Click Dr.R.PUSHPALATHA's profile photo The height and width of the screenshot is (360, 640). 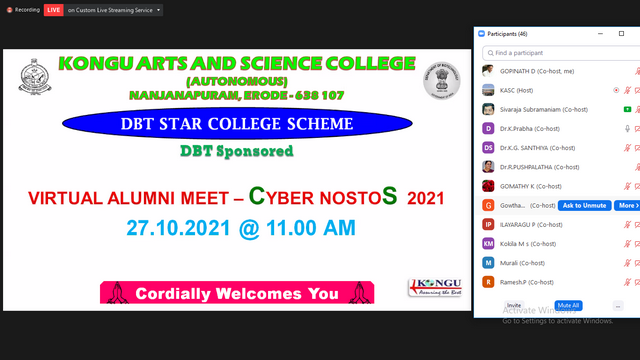488,167
